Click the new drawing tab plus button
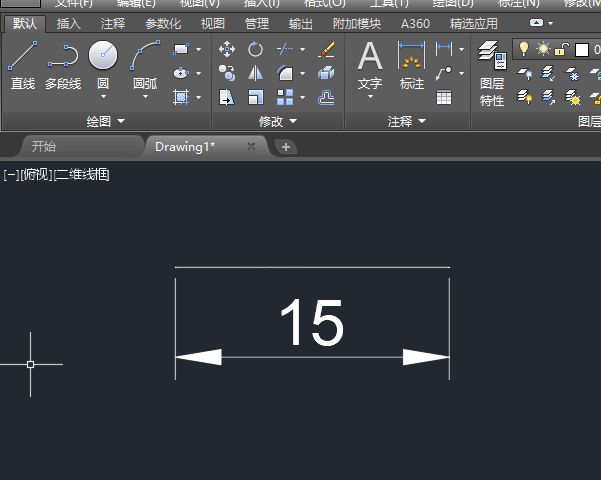Screen dimensions: 601x480 [286, 147]
